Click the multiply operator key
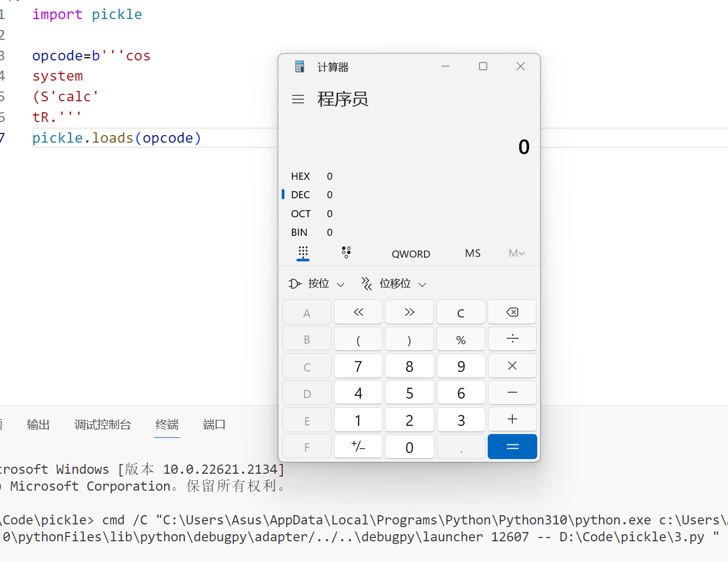 click(x=512, y=366)
